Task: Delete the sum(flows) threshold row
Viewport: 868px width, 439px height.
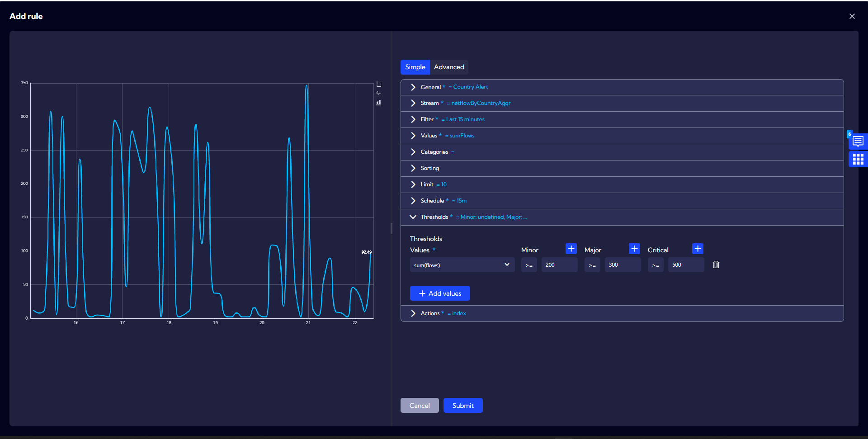Action: pos(716,265)
